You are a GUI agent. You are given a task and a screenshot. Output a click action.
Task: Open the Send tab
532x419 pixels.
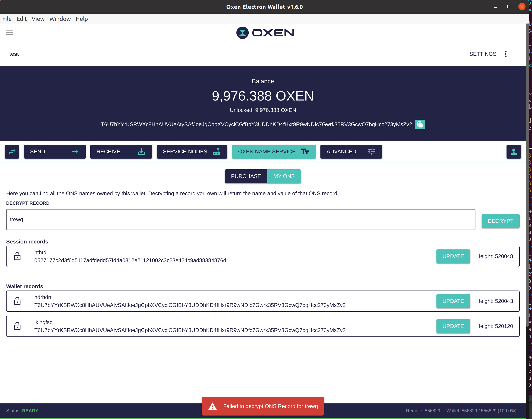coord(54,152)
